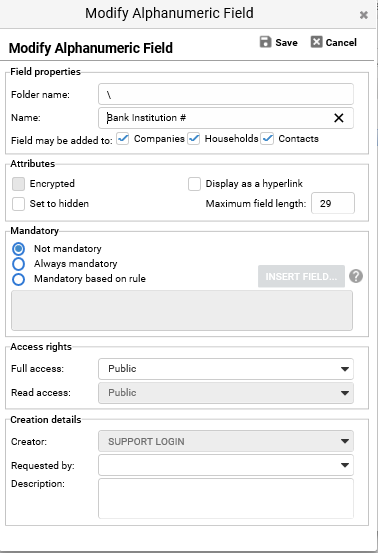Open the Requested by dropdown
Screen dimensions: 378x553
[226, 465]
